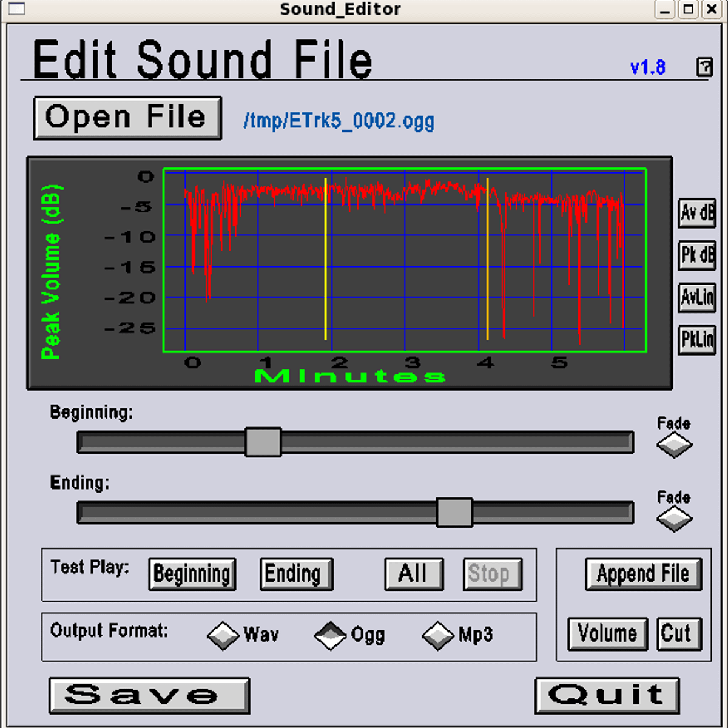Open the window menu icon in title bar
This screenshot has height=728, width=728.
(18, 9)
